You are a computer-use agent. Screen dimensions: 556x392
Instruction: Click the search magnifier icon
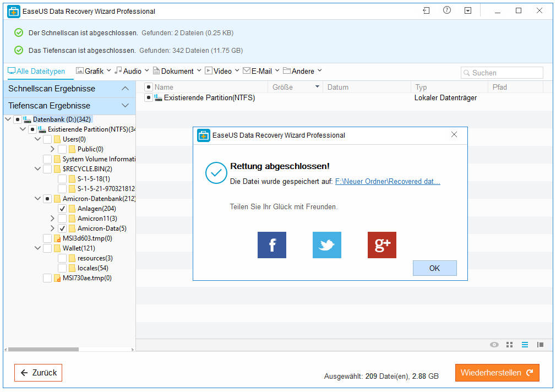(x=467, y=73)
